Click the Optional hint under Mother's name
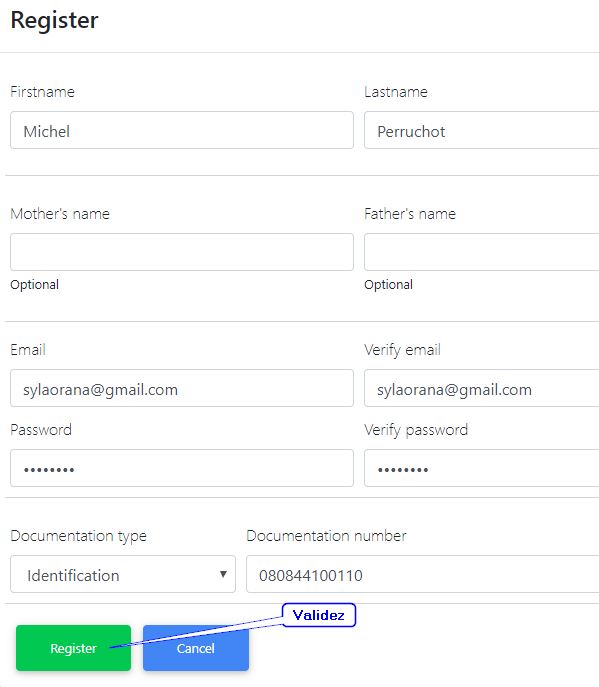Screen dimensions: 599x687 click(35, 285)
